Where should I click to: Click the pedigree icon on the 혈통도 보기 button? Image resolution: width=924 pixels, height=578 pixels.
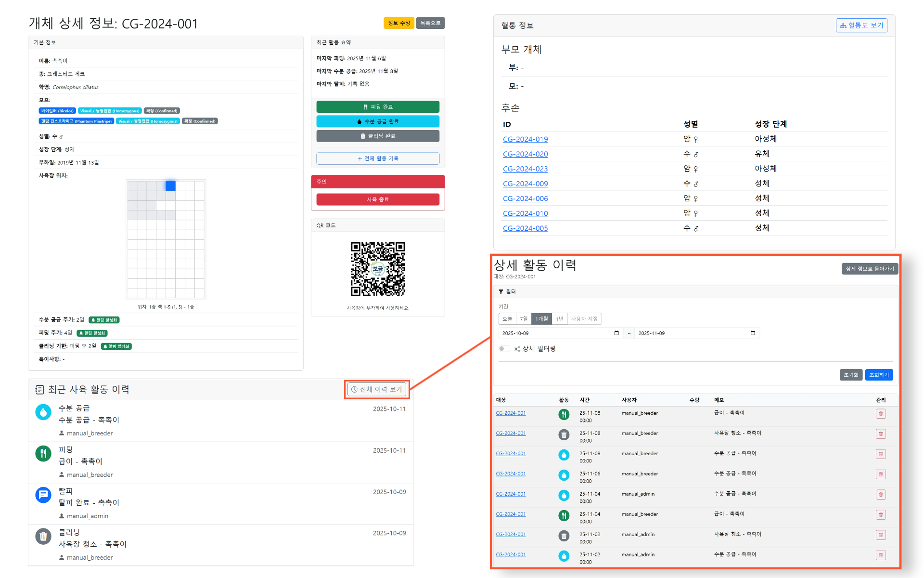pos(843,25)
